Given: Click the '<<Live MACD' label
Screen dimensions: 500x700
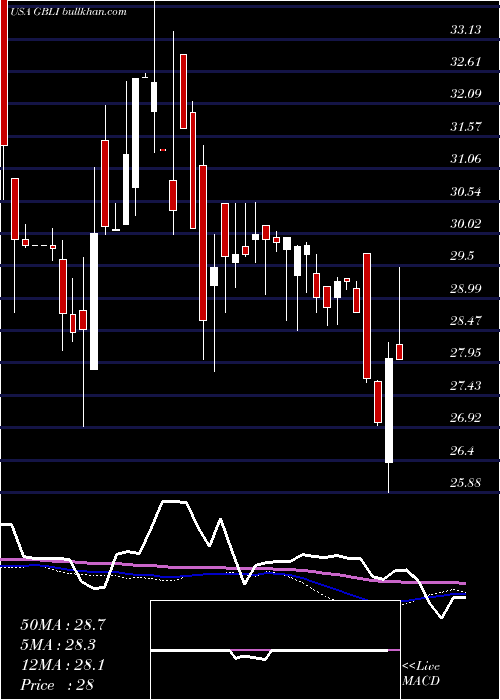Looking at the screenshot, I should [421, 674].
